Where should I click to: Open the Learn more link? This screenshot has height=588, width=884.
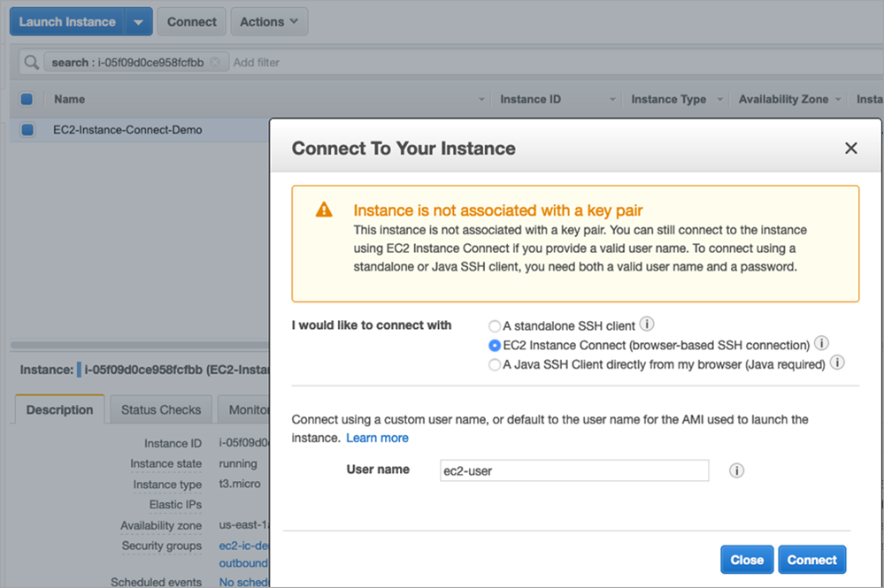(x=377, y=438)
